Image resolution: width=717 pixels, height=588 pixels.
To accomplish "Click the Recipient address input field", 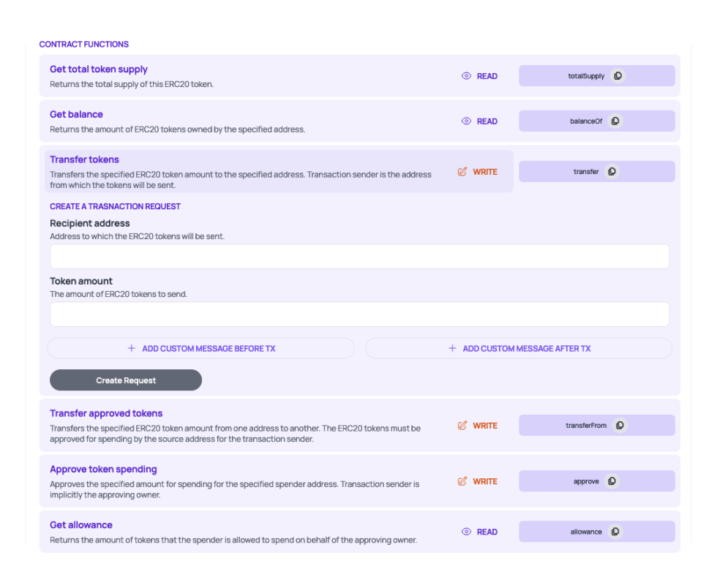I will [x=359, y=256].
